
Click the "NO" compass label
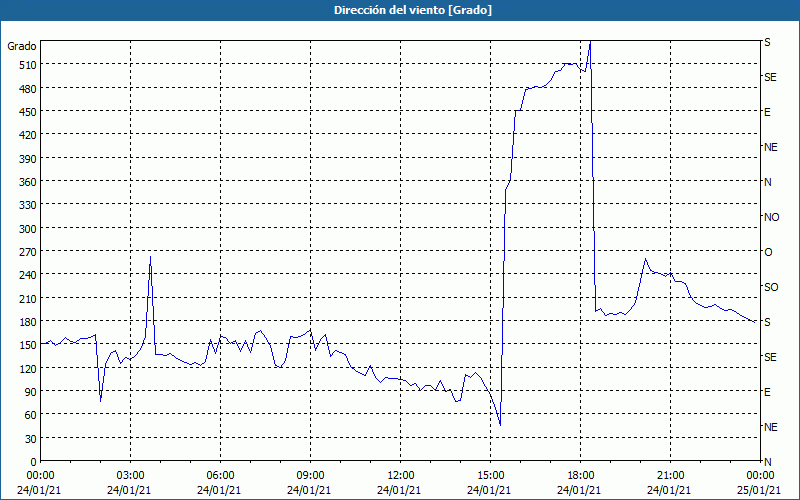[771, 217]
